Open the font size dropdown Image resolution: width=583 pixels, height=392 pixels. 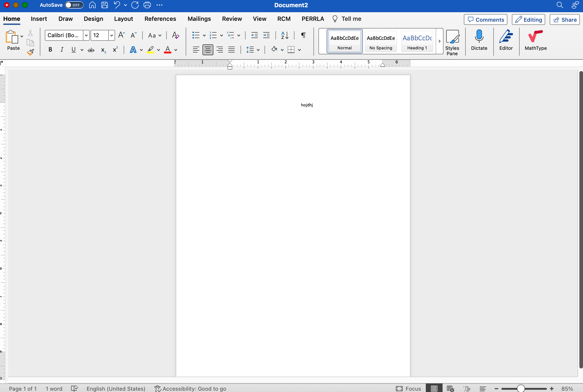[111, 35]
